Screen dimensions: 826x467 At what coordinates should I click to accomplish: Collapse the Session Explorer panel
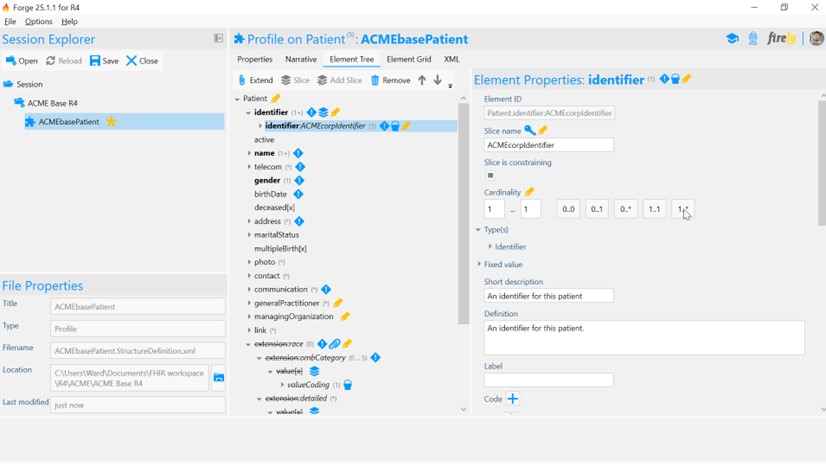point(218,39)
